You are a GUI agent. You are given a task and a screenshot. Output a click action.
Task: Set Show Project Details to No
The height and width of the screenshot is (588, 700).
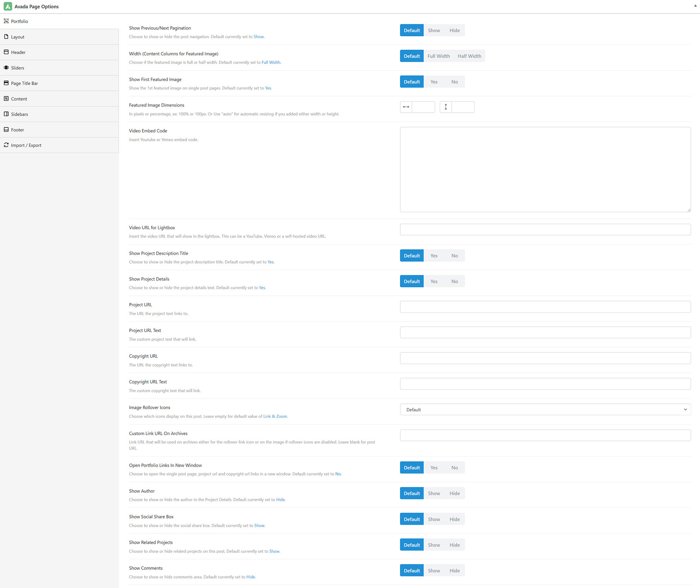click(x=454, y=281)
